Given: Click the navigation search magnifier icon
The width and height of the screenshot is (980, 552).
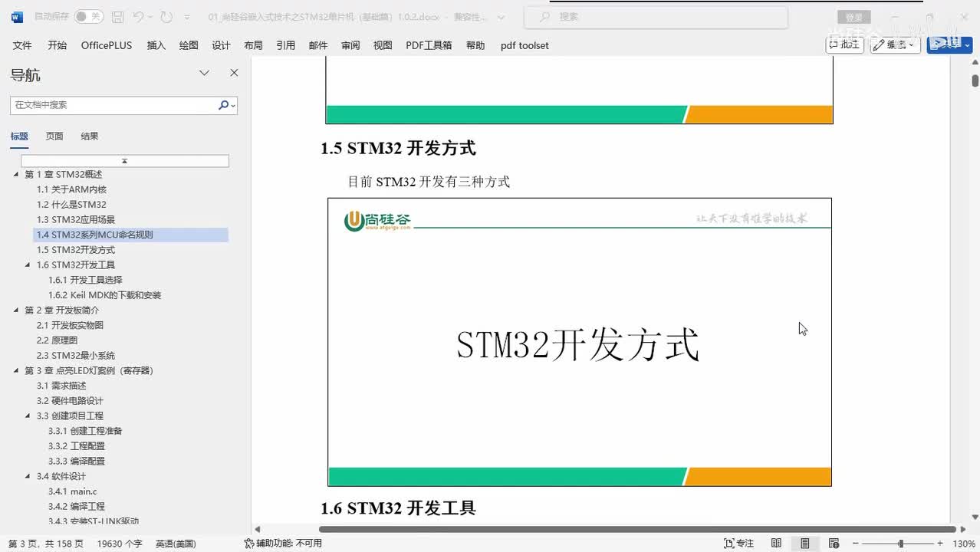Looking at the screenshot, I should click(x=223, y=105).
